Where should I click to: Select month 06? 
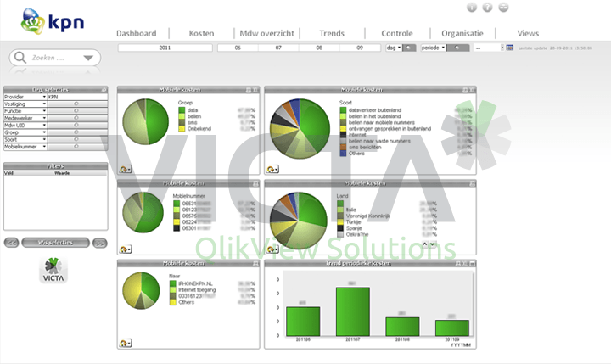coord(238,48)
